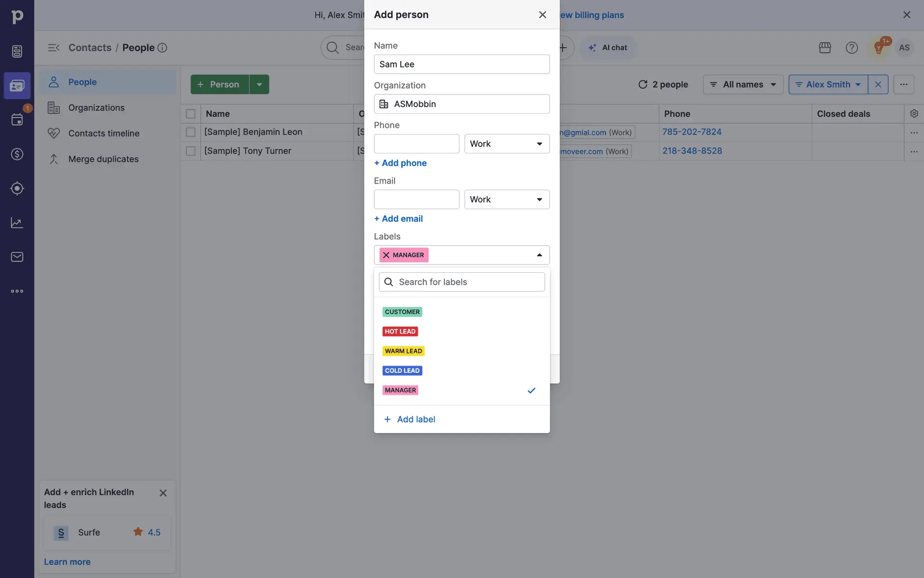Open the Insights chart sidebar icon
924x578 pixels.
17,223
